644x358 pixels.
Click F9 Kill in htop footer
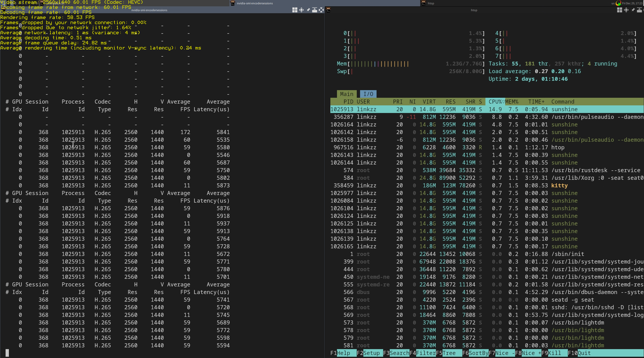point(554,353)
